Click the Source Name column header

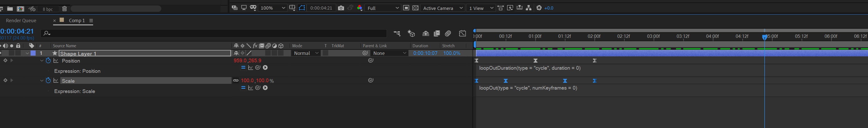pyautogui.click(x=64, y=46)
